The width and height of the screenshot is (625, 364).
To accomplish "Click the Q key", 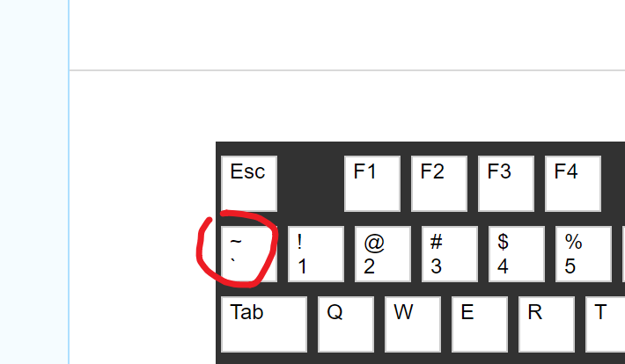I will pos(346,324).
